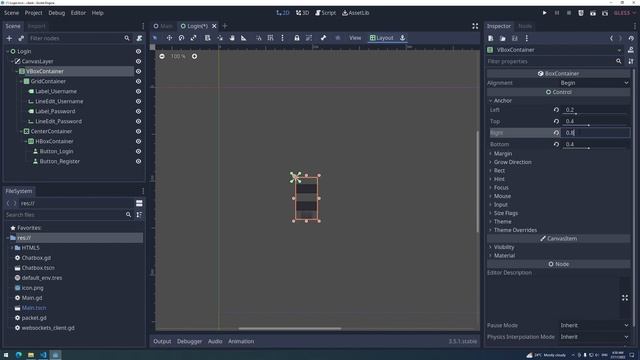The image size is (640, 360).
Task: Expand the Rect section
Action: [x=558, y=171]
